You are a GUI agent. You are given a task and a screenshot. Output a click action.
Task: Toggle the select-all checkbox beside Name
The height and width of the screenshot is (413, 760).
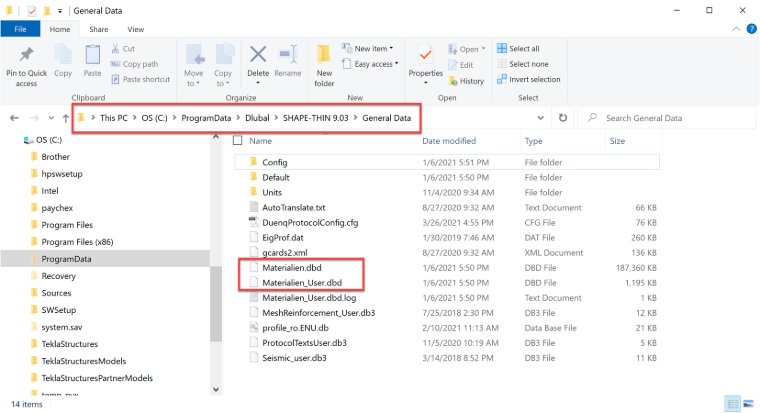[238, 141]
